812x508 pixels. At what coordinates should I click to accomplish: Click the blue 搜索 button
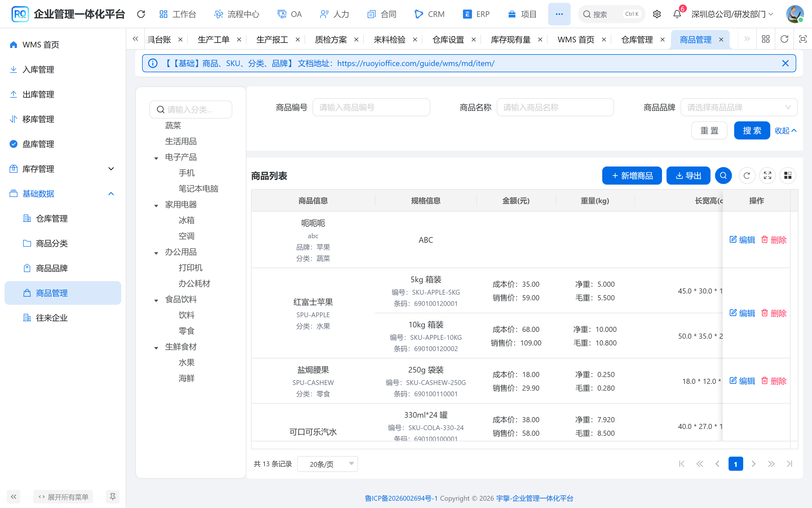coord(752,130)
